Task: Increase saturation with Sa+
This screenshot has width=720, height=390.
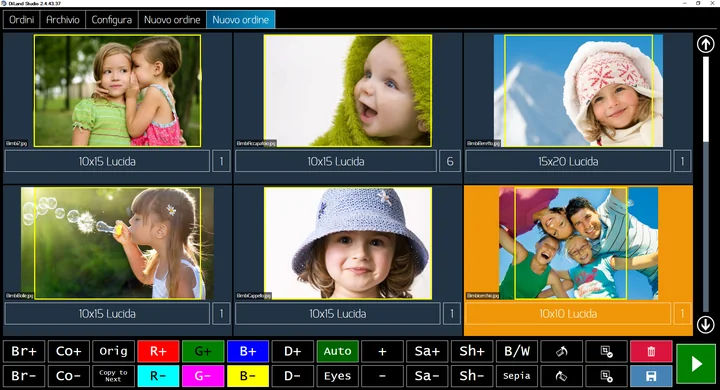Action: (427, 351)
